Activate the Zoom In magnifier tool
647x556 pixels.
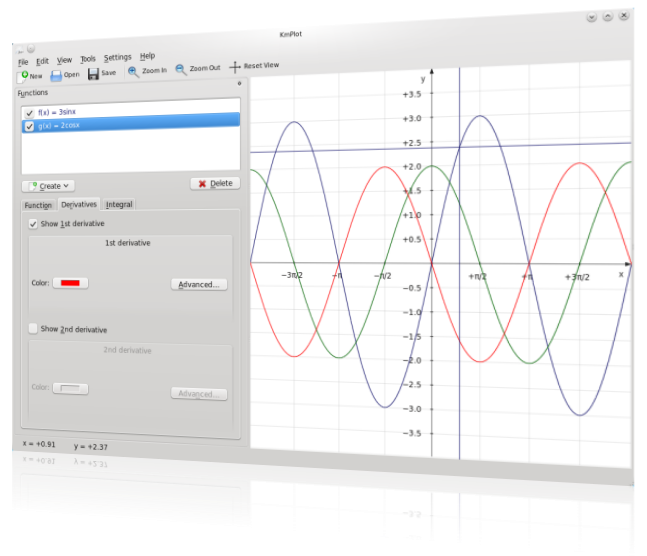pos(133,71)
